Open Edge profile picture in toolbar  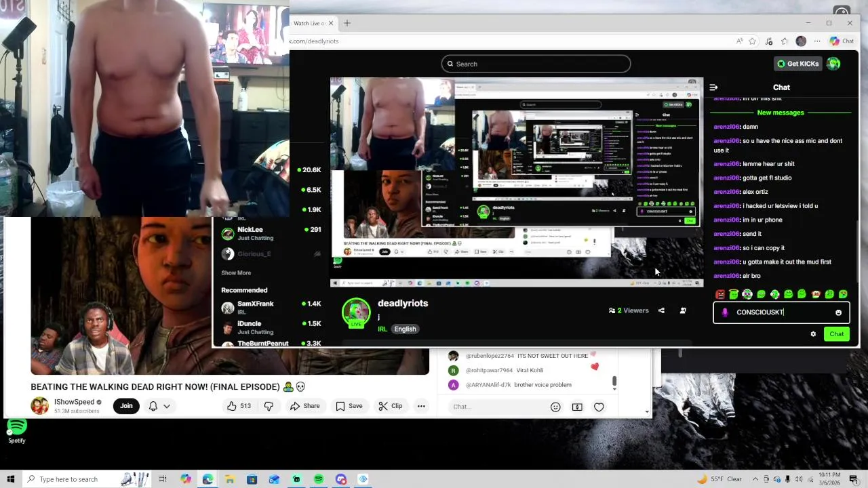coord(801,41)
